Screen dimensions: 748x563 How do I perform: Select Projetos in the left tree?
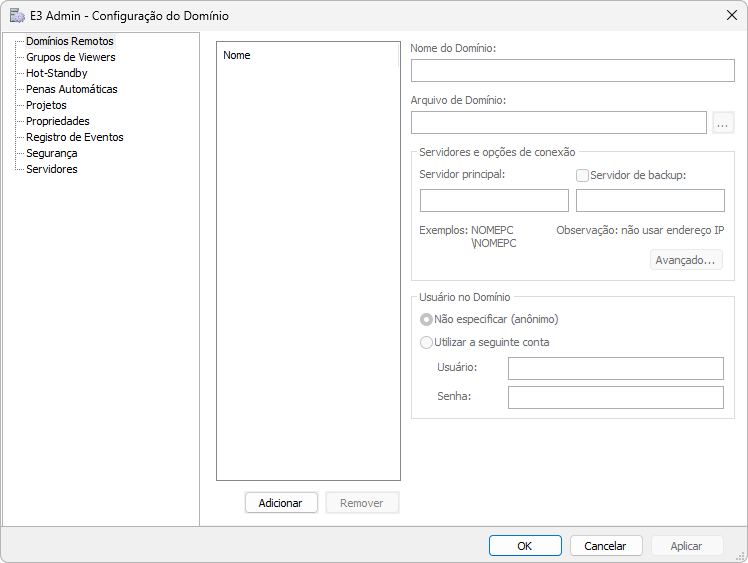pos(46,105)
